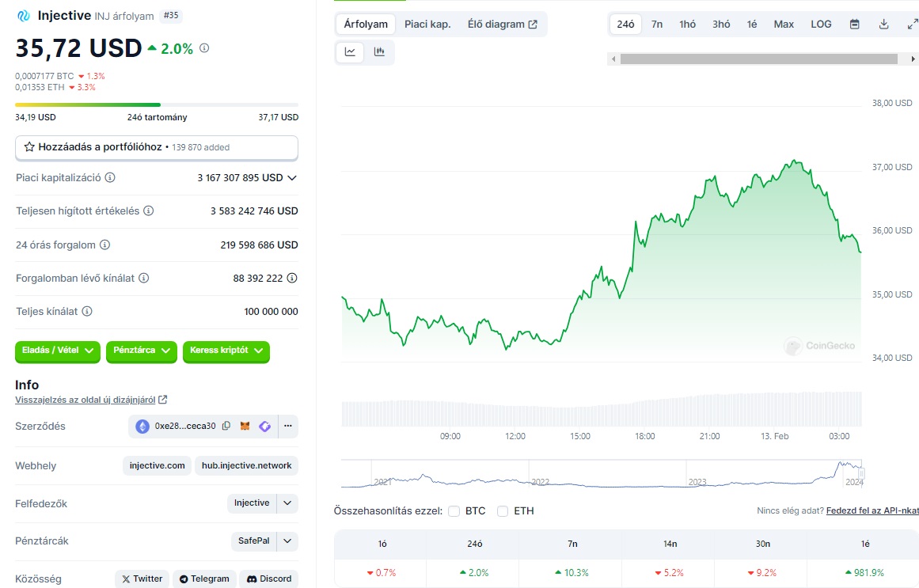Show info for Forgalomban lévő kínálat label
Screen dimensions: 919x588
pyautogui.click(x=143, y=278)
